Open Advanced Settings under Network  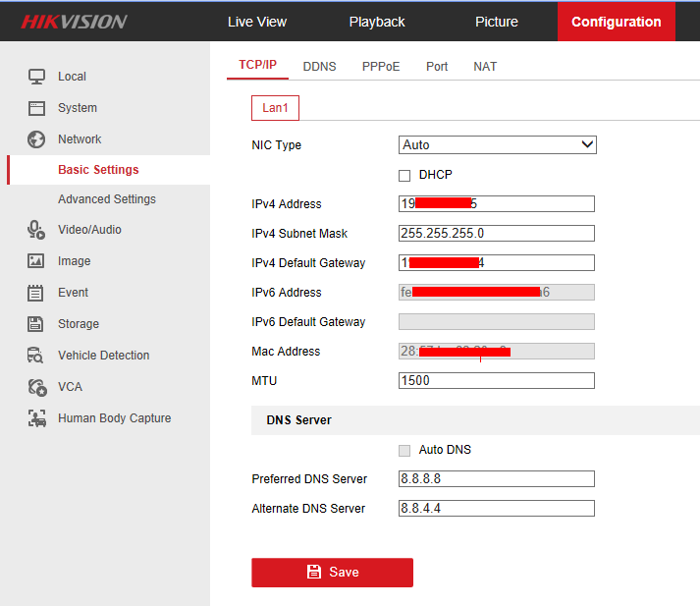[106, 199]
